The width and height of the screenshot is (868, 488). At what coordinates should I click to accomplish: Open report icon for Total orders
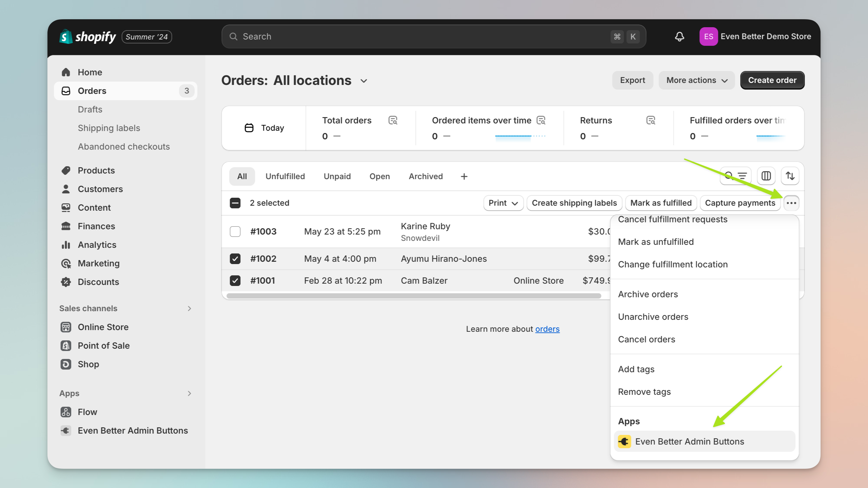393,120
